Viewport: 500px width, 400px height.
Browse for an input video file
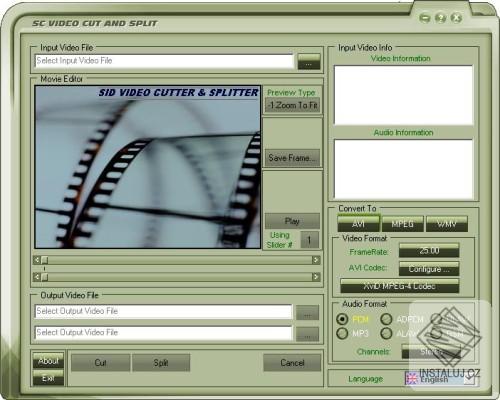[x=309, y=62]
